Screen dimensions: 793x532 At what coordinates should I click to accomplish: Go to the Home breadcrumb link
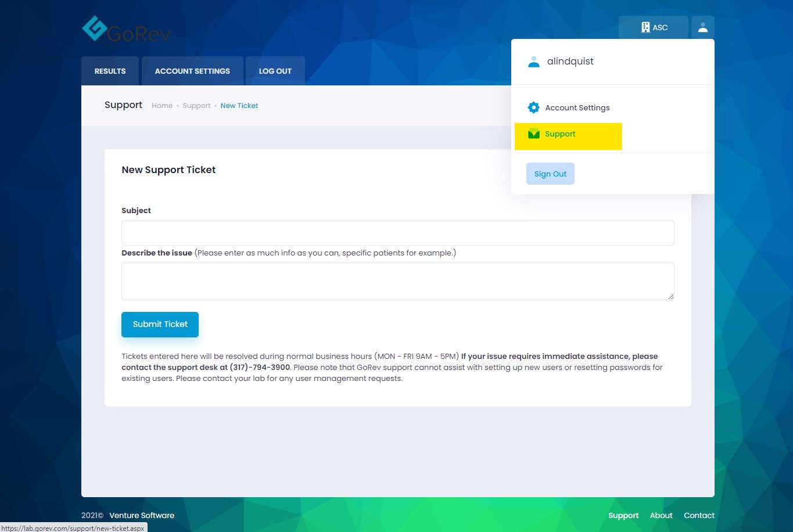(x=162, y=106)
